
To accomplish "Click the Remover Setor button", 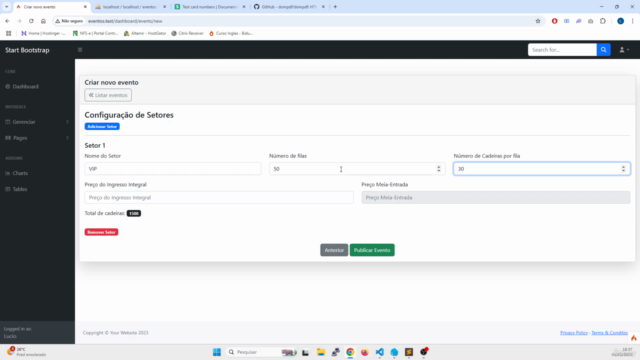I will (x=101, y=232).
